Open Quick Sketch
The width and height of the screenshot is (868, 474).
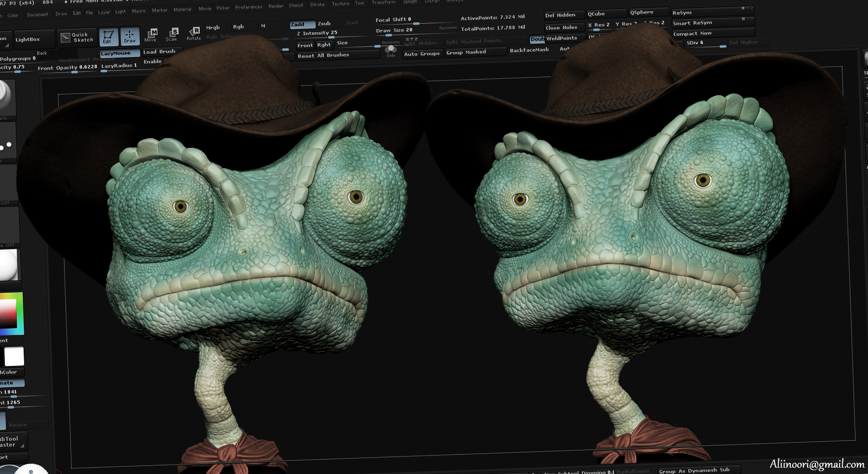[78, 37]
